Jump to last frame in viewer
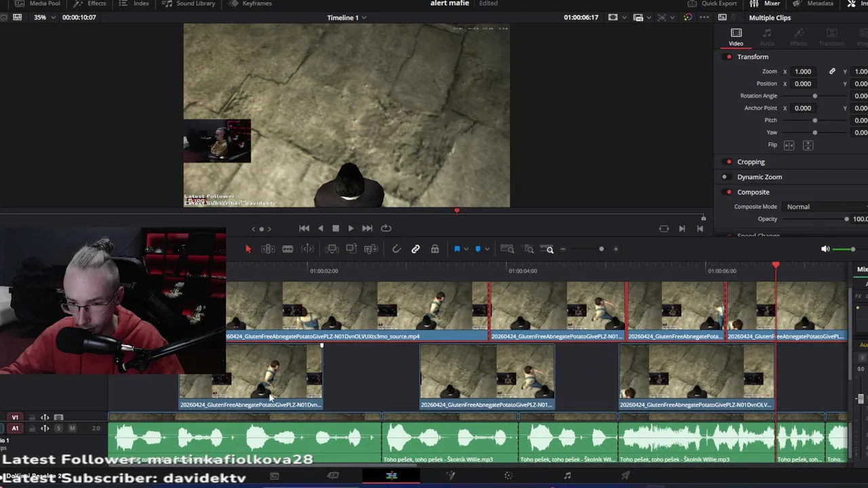This screenshot has width=868, height=488. [x=367, y=228]
